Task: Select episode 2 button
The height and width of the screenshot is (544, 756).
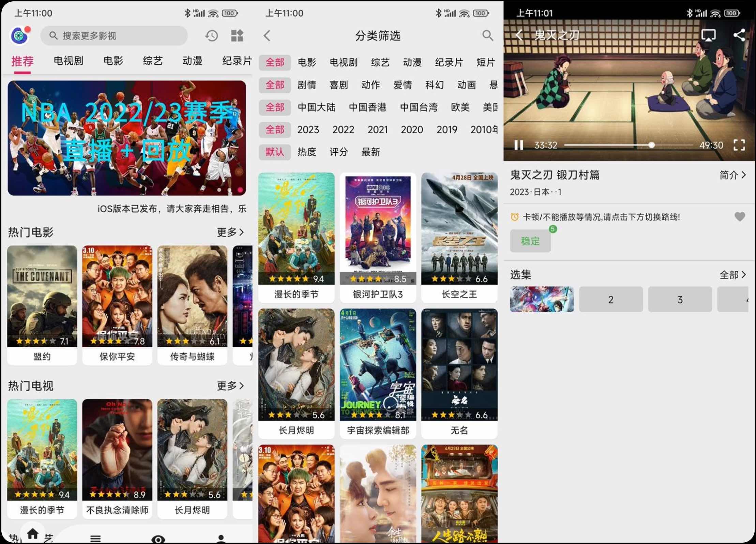Action: (611, 299)
